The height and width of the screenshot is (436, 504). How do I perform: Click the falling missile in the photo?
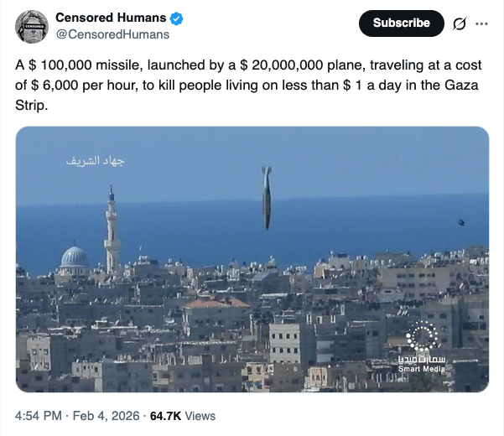coord(266,197)
